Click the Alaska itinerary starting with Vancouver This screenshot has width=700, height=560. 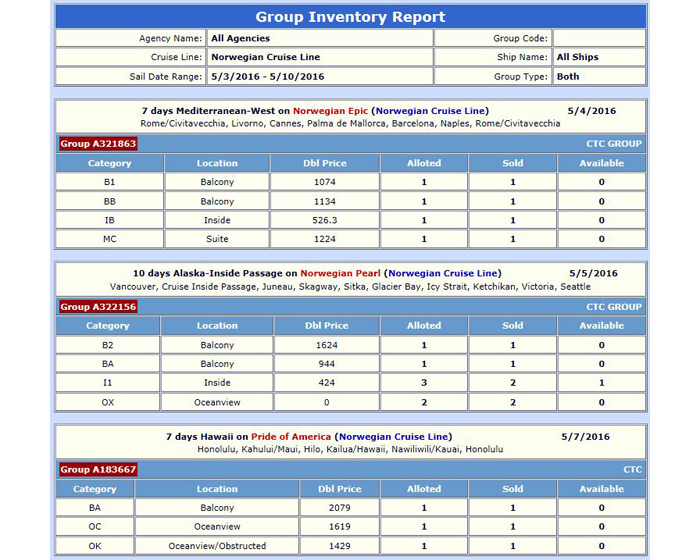tap(350, 287)
